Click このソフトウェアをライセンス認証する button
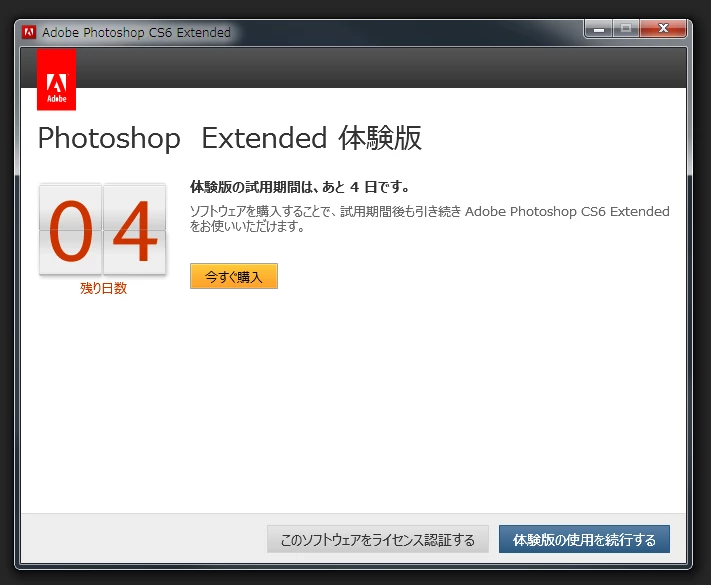The image size is (711, 585). pyautogui.click(x=378, y=539)
